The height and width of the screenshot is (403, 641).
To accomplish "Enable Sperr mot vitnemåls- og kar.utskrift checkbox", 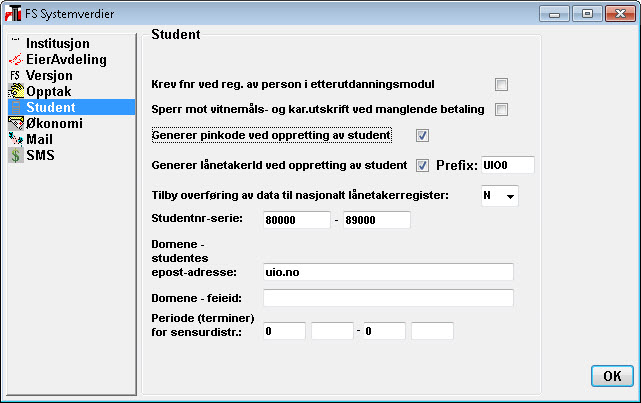I will pyautogui.click(x=501, y=110).
